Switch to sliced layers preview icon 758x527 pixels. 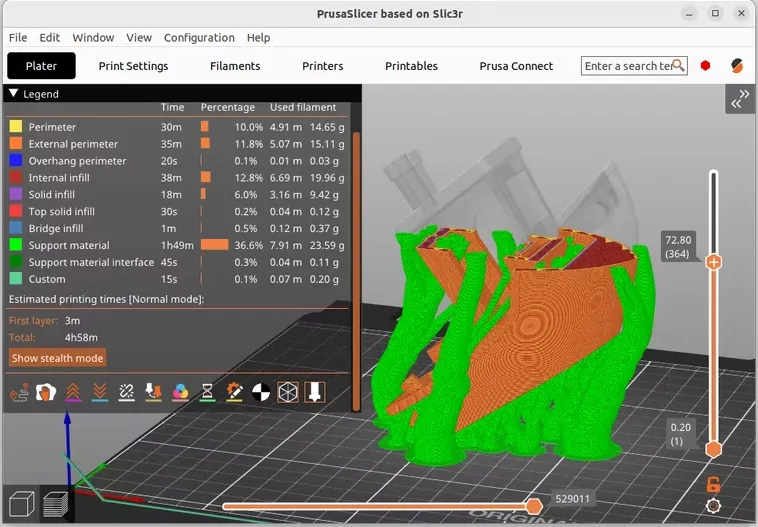click(56, 504)
